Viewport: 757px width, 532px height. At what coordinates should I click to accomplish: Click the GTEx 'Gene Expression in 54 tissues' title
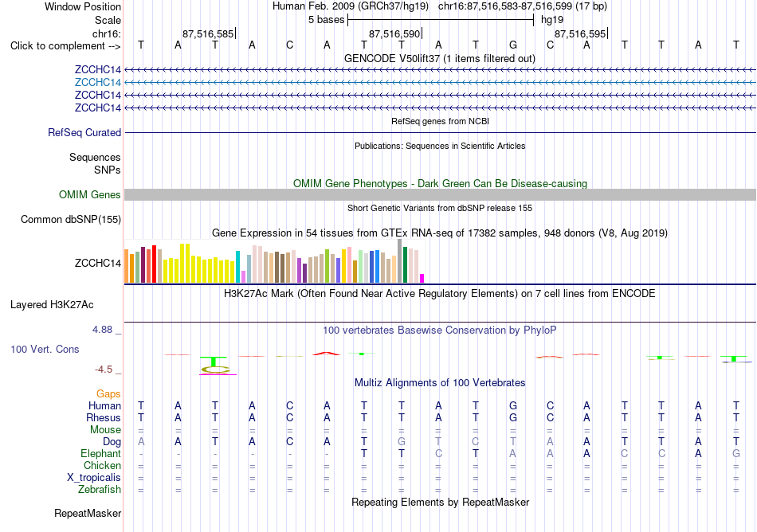(x=440, y=233)
